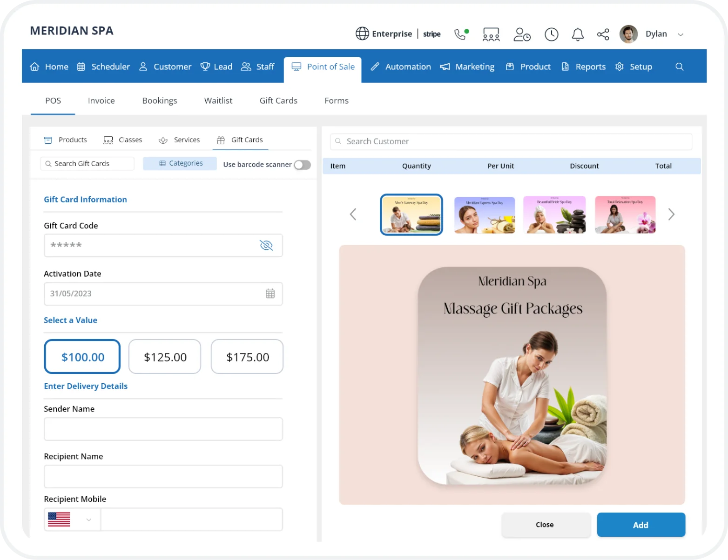Select the $175.00 value option

tap(247, 357)
